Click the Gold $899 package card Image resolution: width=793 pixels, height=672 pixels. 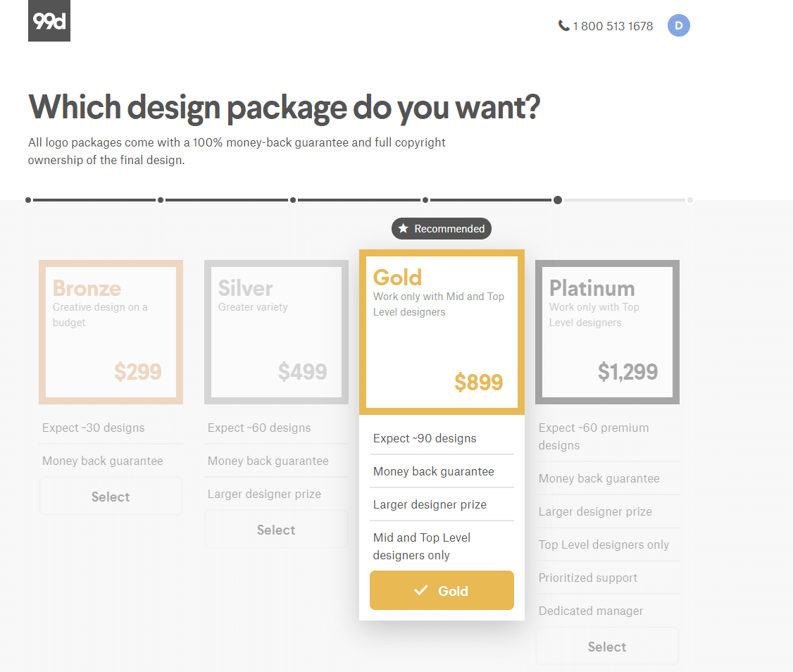442,332
